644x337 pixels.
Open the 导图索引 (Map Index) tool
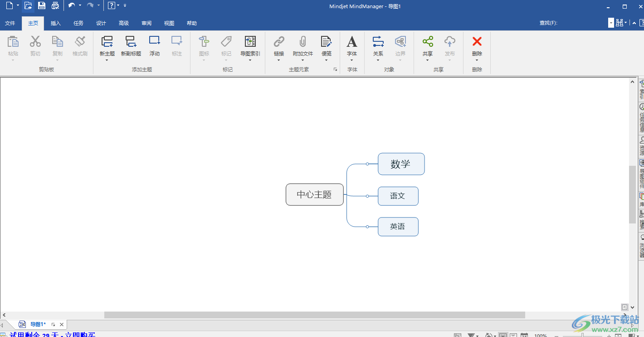(x=250, y=42)
